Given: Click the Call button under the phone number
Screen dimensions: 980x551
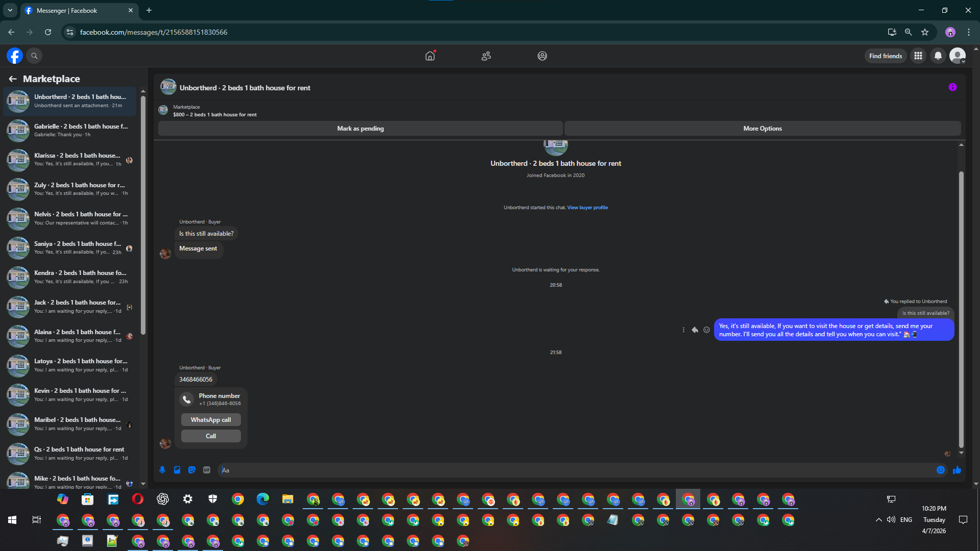Looking at the screenshot, I should [x=211, y=436].
